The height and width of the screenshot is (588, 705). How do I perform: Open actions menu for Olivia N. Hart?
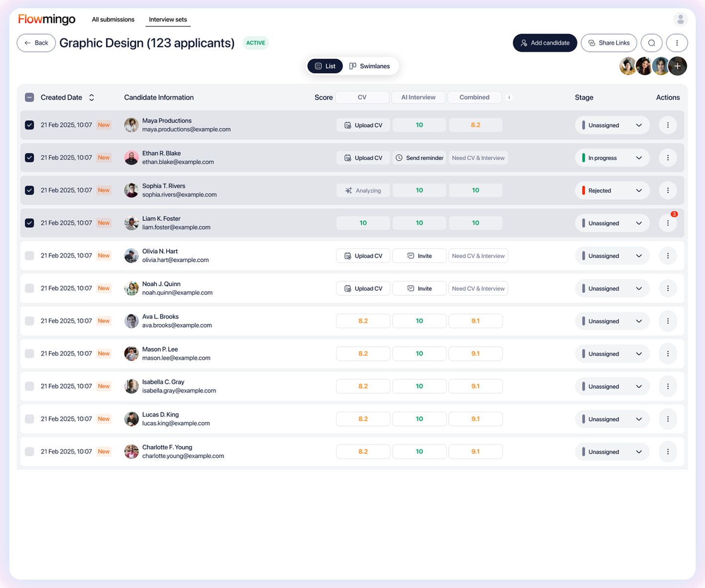click(668, 256)
